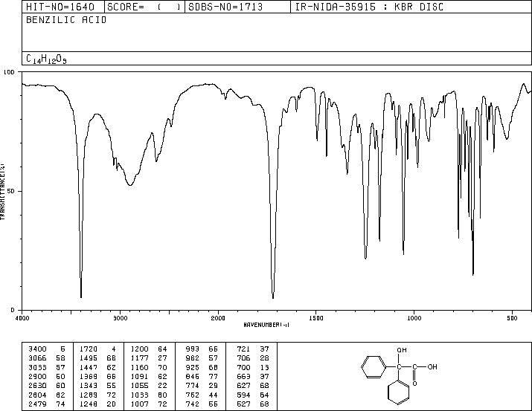This screenshot has width=532, height=411.
Task: Click the 4000 label on wavenumber axis
Action: pos(22,318)
